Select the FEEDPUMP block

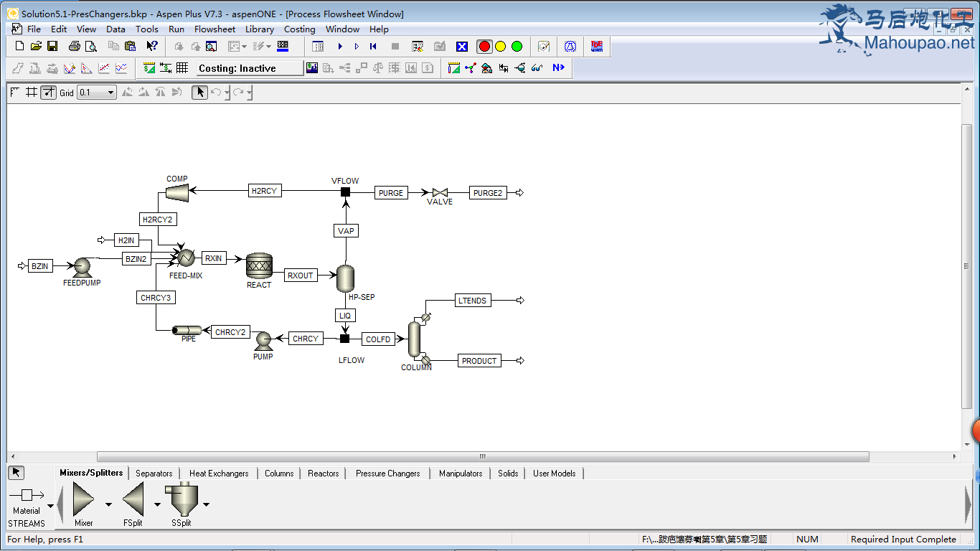click(x=81, y=267)
